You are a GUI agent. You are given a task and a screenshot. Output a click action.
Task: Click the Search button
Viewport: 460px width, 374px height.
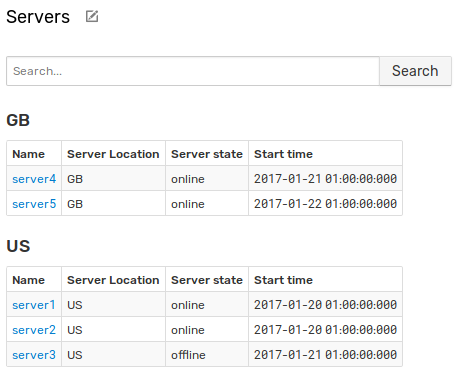415,71
